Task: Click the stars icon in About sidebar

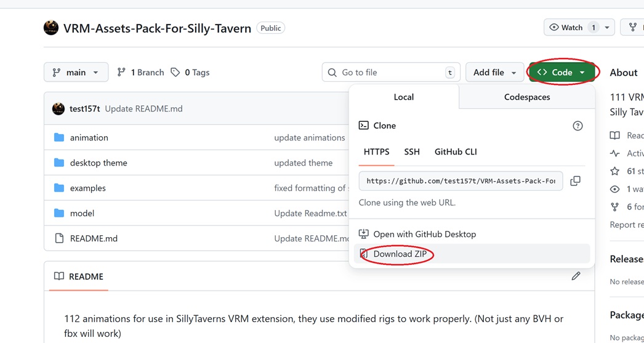Action: (614, 171)
